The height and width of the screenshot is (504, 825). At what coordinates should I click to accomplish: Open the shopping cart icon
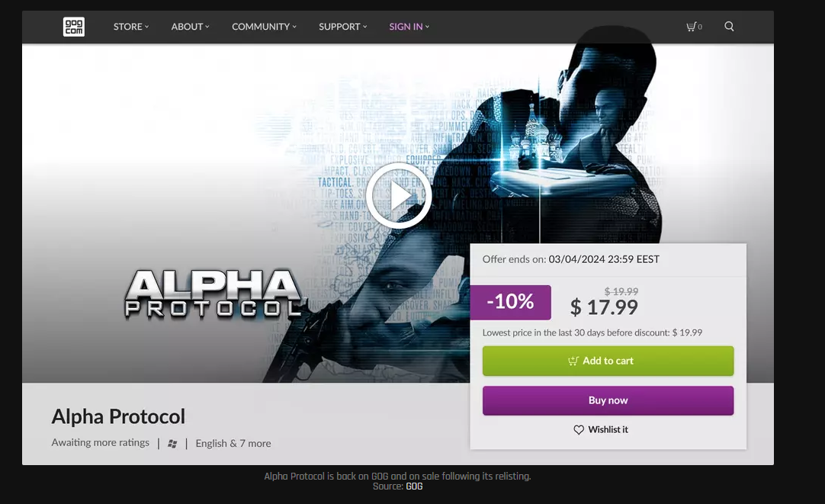point(693,26)
